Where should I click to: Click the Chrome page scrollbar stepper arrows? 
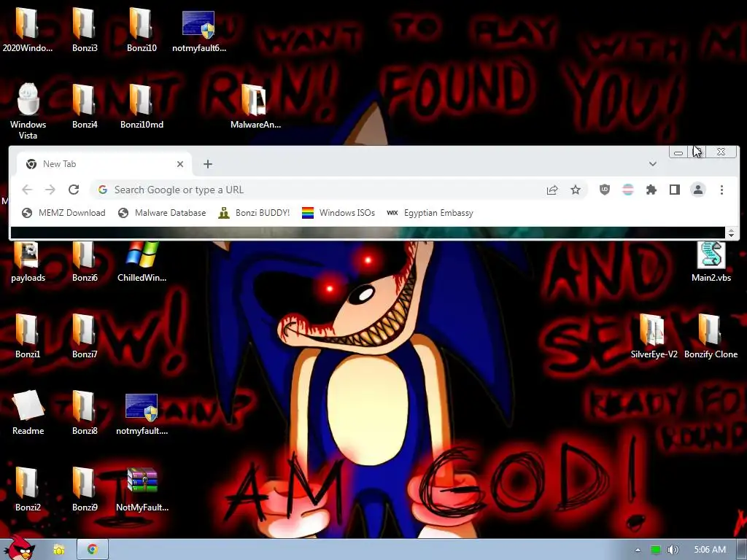[731, 233]
